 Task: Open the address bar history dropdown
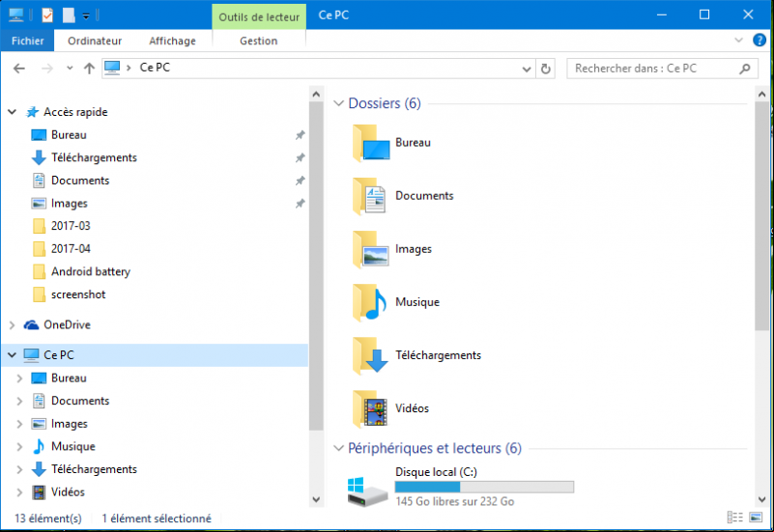(x=527, y=69)
